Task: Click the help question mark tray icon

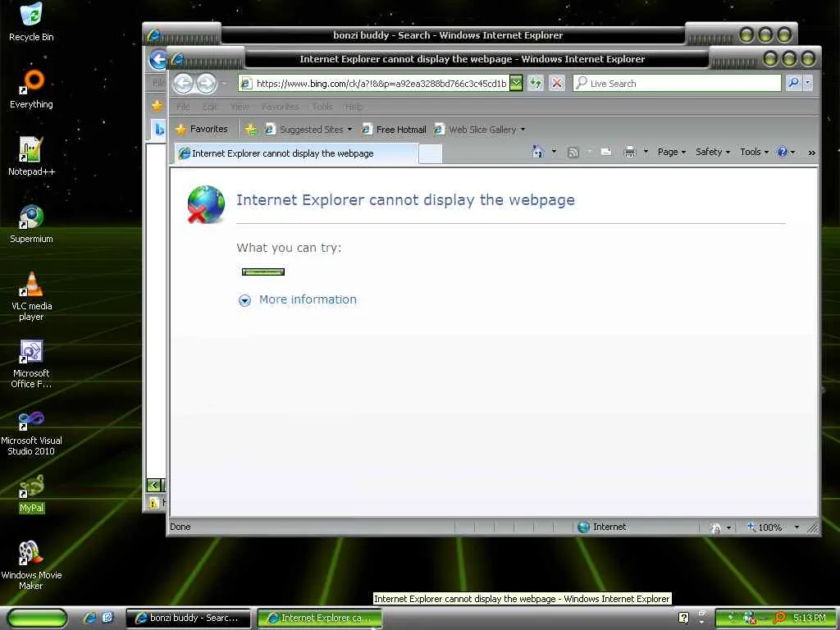Action: pos(683,618)
